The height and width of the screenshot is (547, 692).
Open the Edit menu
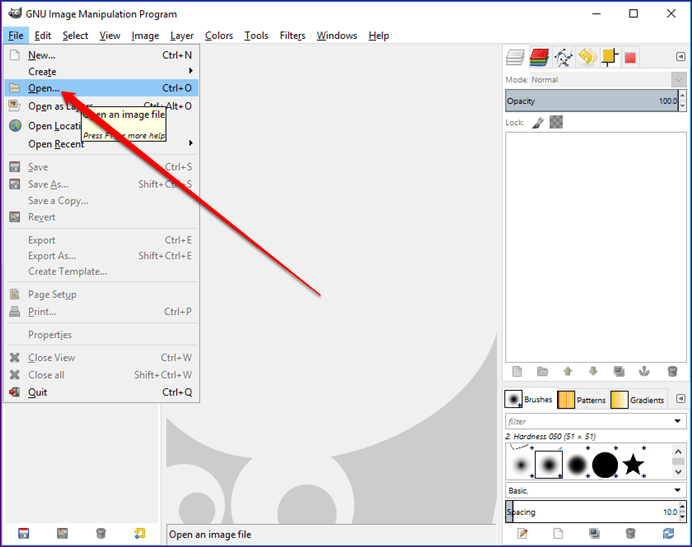(x=43, y=35)
